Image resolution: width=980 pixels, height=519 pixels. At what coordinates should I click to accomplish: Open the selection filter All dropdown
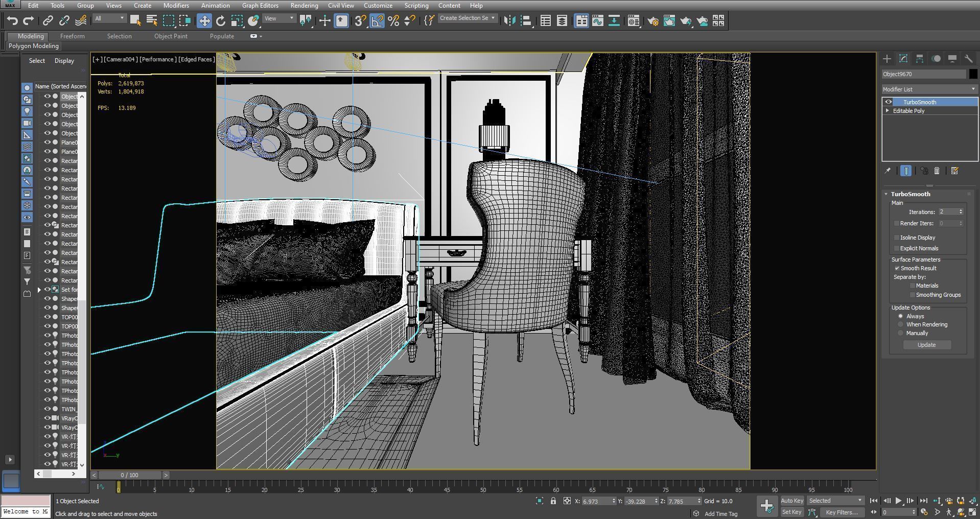pos(109,18)
